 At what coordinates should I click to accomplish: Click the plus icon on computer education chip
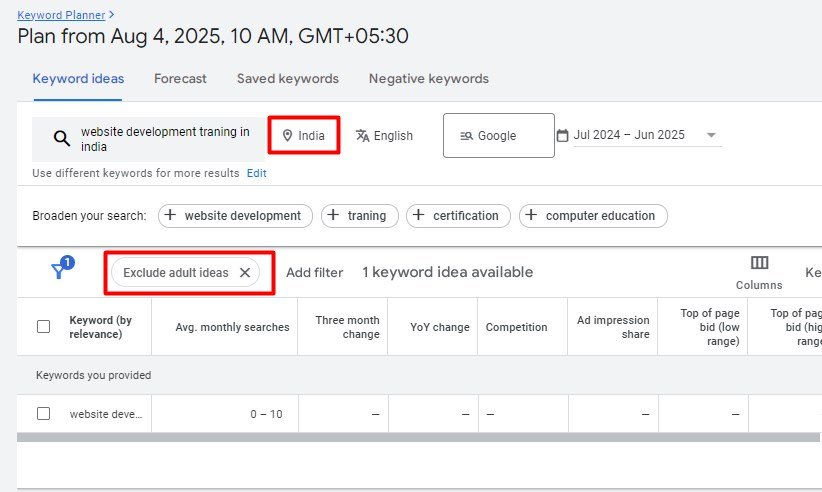coord(531,215)
